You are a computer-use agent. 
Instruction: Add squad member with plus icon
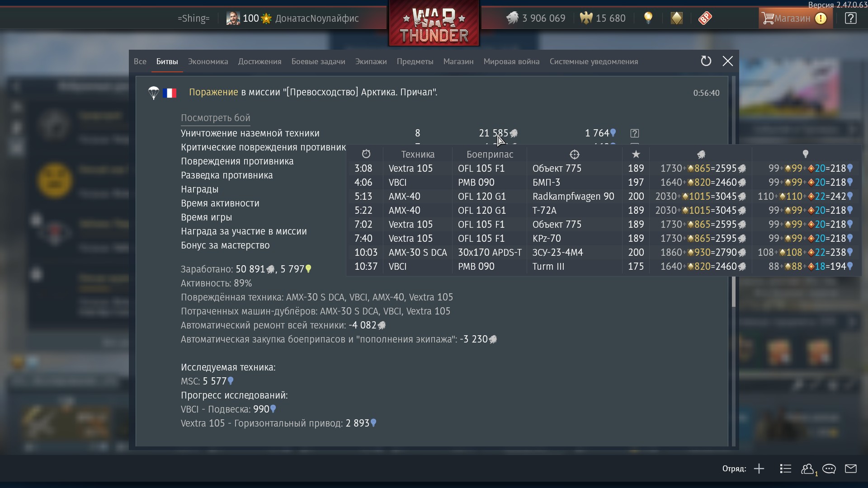pos(759,469)
